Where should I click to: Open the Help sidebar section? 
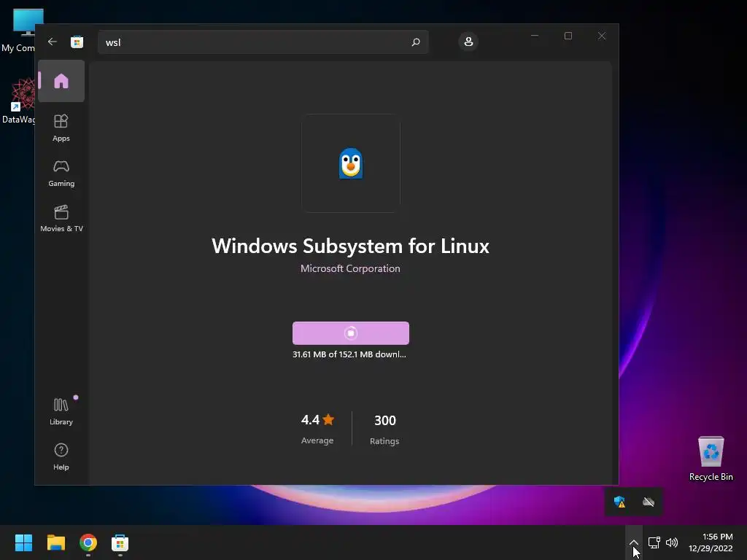61,456
